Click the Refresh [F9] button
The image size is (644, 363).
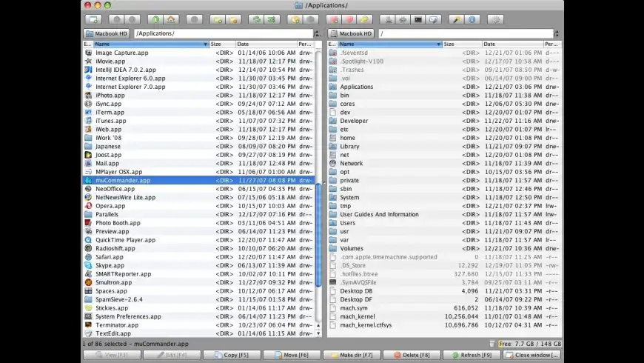tap(472, 355)
